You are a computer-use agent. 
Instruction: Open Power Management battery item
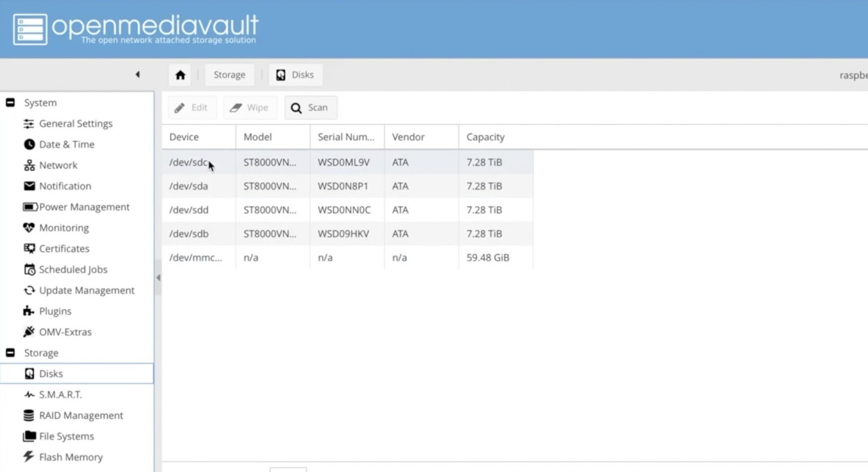coord(84,207)
